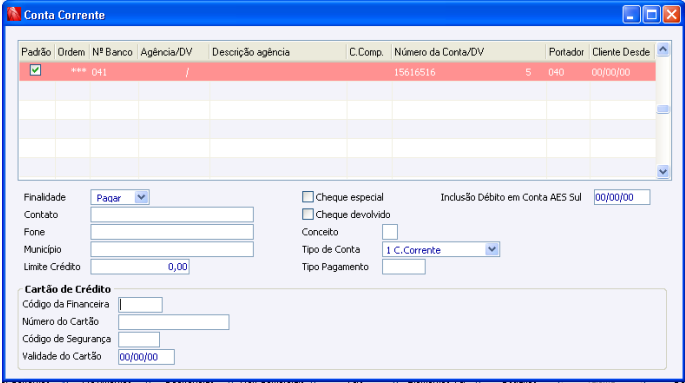Viewport: 685px width, 383px height.
Task: Select the account DV cell showing 5
Action: [x=528, y=72]
